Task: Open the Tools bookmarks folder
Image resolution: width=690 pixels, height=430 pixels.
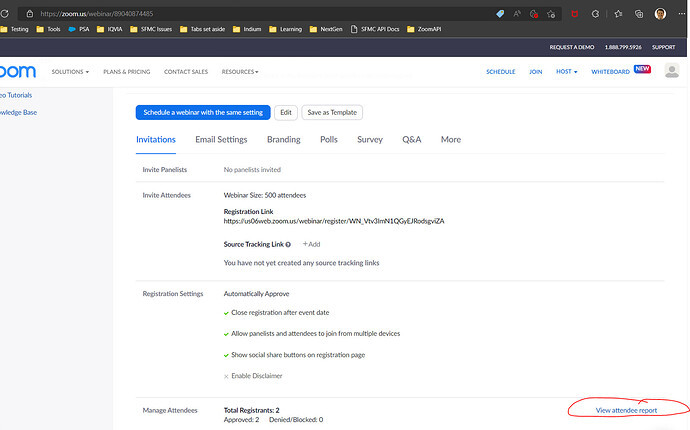Action: click(48, 29)
